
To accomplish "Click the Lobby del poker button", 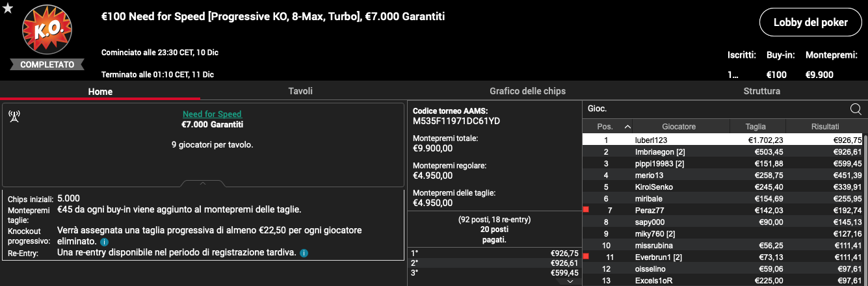I will pos(810,23).
